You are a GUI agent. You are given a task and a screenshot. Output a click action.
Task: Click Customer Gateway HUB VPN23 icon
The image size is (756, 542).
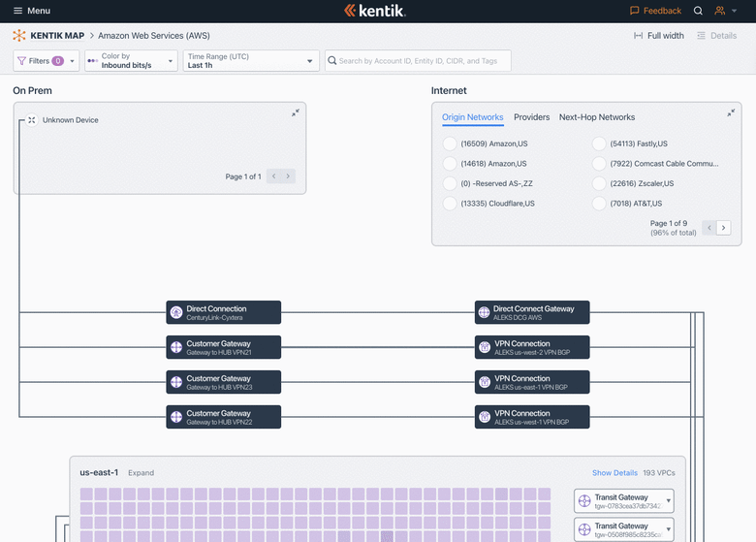pos(176,382)
